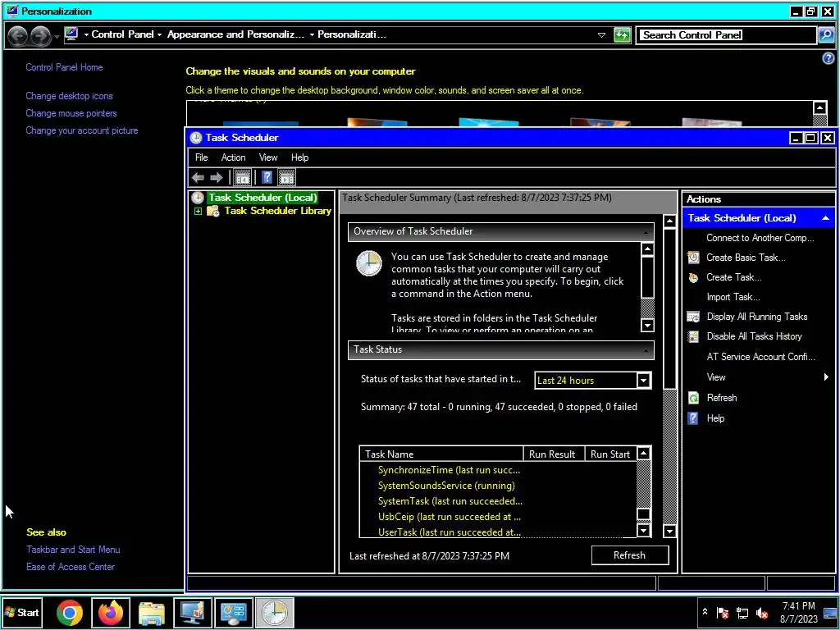Click the Create Task icon in Actions pane
840x630 pixels.
(x=693, y=277)
